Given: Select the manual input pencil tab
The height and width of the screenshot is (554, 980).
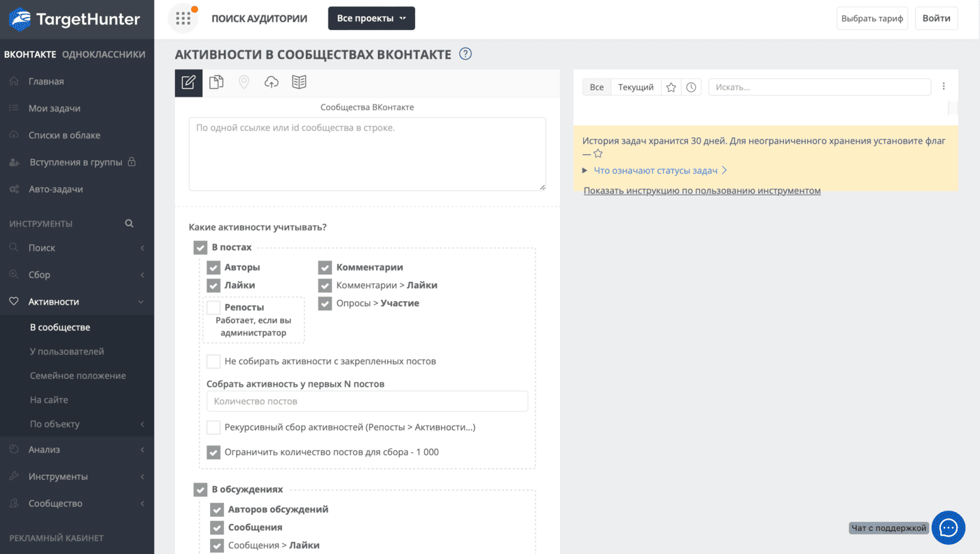Looking at the screenshot, I should pyautogui.click(x=188, y=83).
